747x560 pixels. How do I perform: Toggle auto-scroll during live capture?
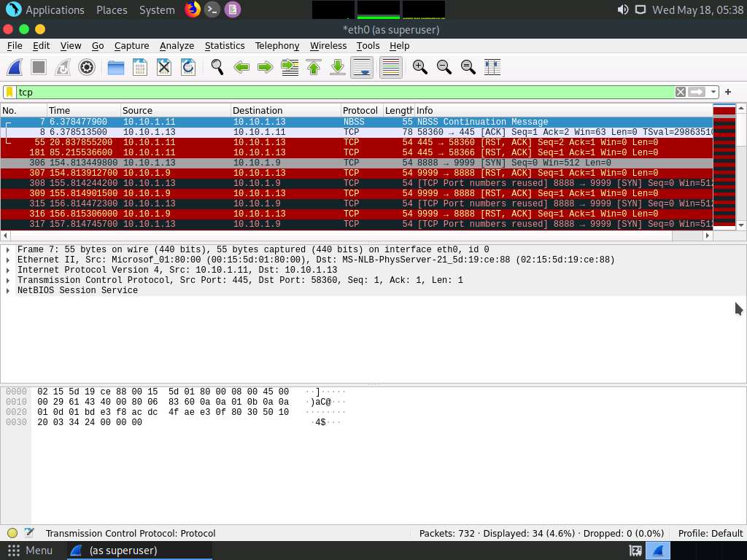click(x=362, y=67)
